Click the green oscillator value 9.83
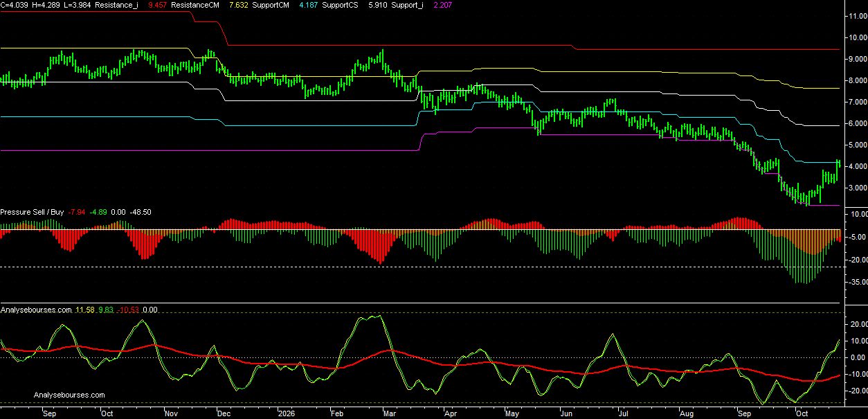Image resolution: width=868 pixels, height=419 pixels. [x=106, y=310]
